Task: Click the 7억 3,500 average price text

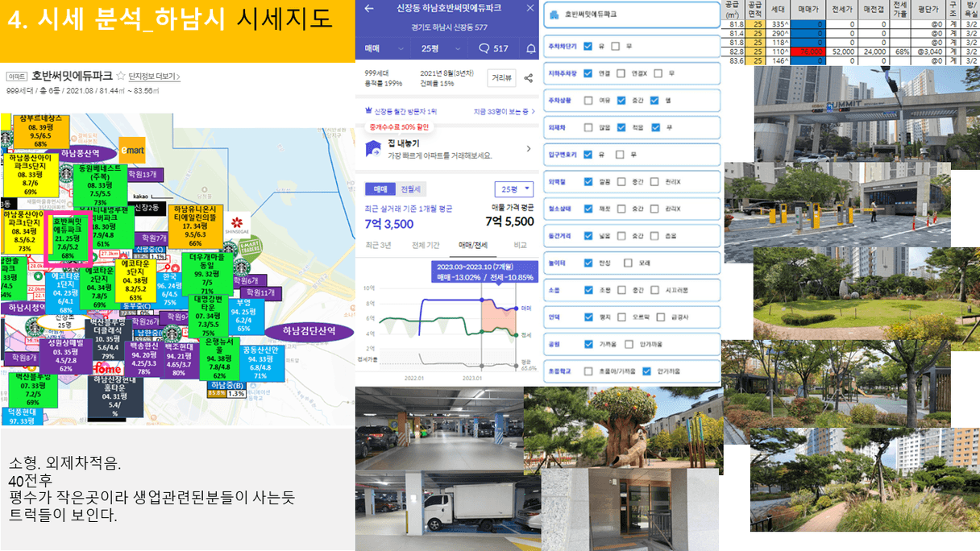Action: pos(390,222)
